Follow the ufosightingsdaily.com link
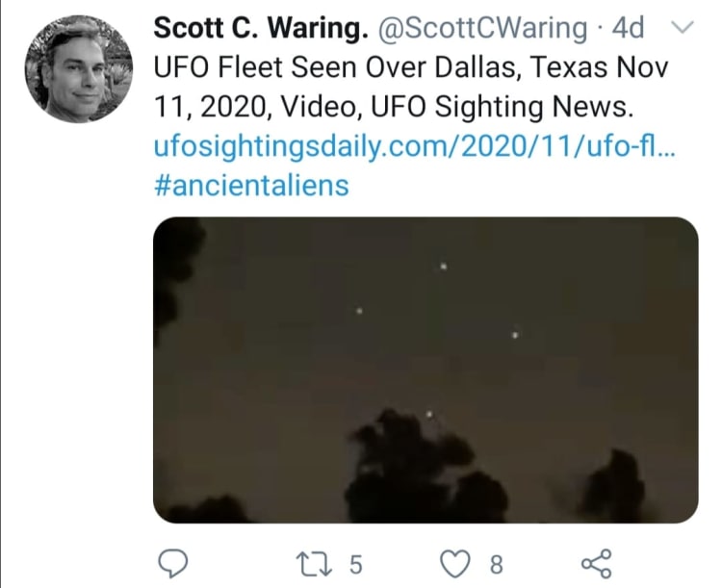 [414, 146]
